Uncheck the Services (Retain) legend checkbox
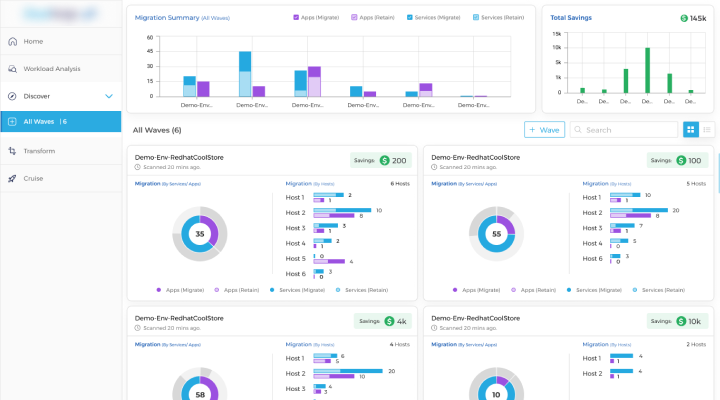The width and height of the screenshot is (720, 400). 477,18
